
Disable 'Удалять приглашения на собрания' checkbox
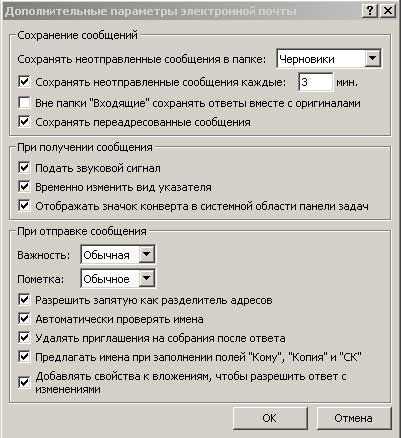[x=24, y=338]
